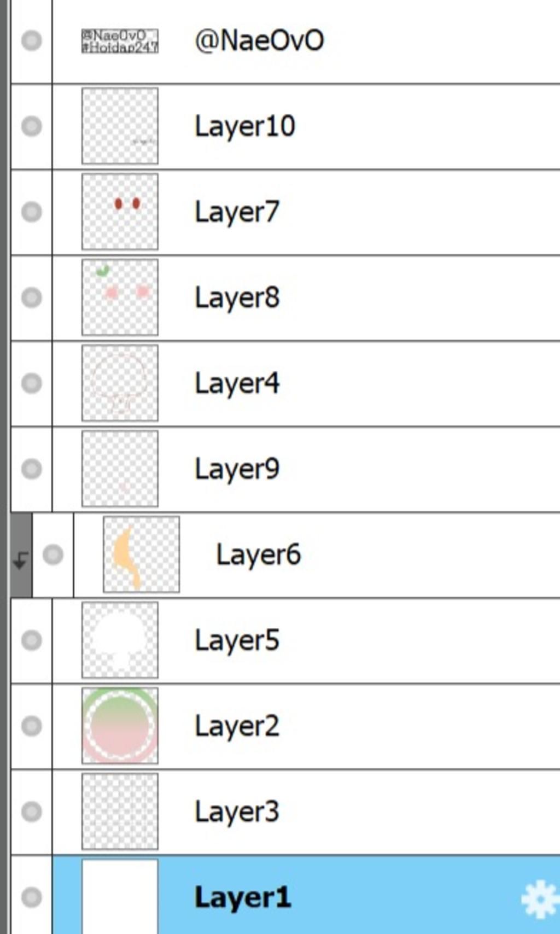Hide Layer8 using its visibility dot
The height and width of the screenshot is (934, 560).
[x=31, y=297]
